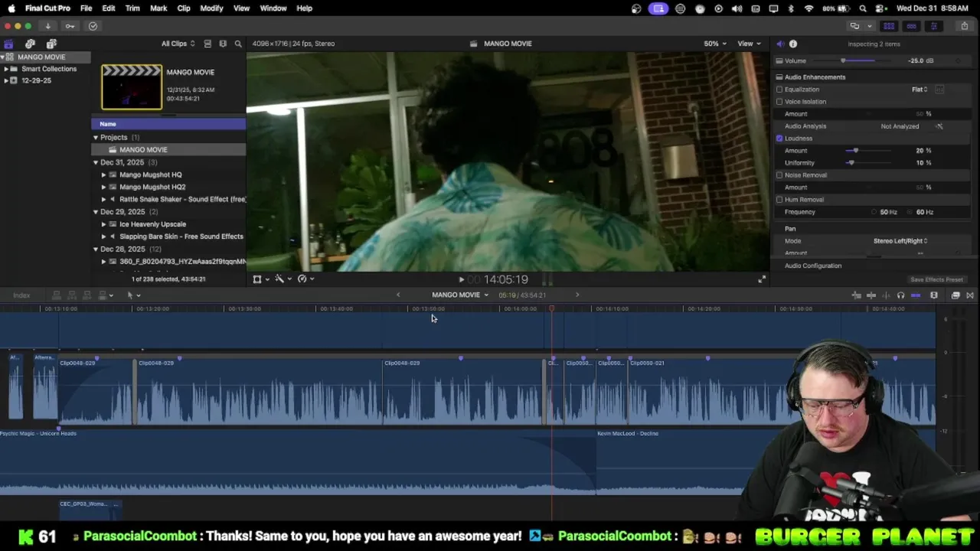
Task: Open the Modify menu
Action: (x=211, y=8)
